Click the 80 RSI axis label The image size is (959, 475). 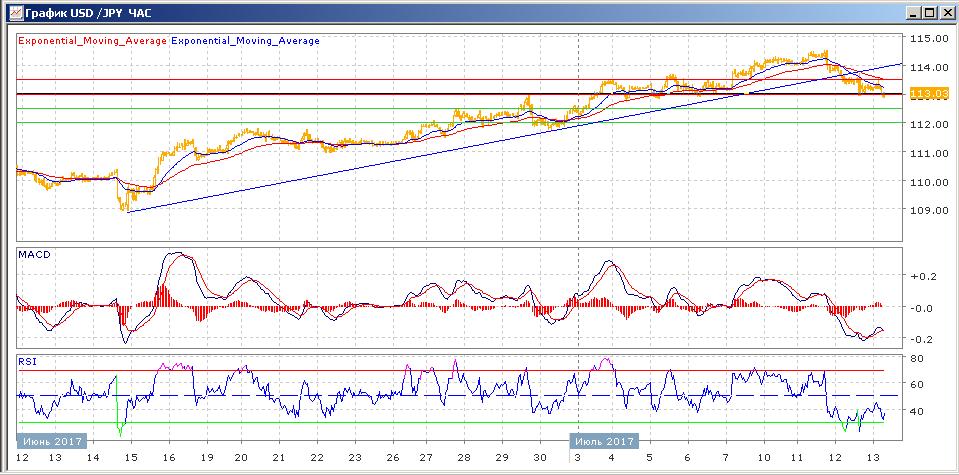tap(917, 358)
